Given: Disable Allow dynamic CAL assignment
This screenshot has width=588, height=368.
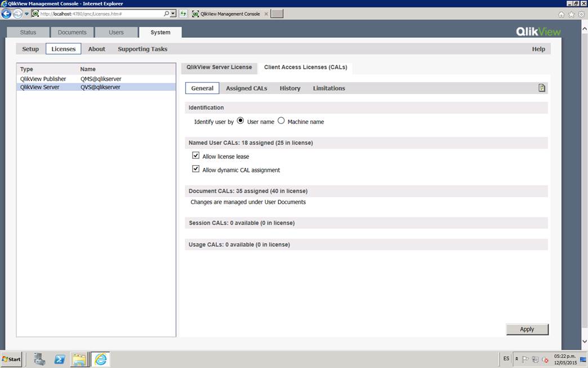Looking at the screenshot, I should (195, 169).
